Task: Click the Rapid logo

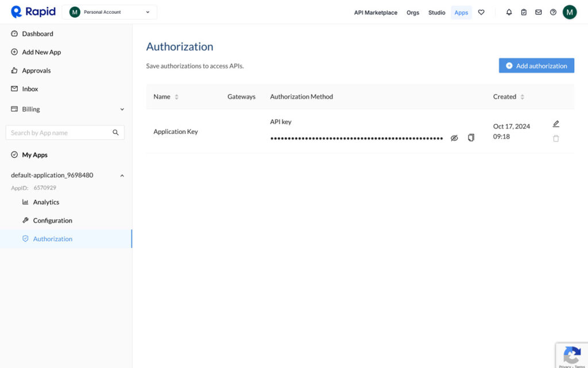Action: [33, 12]
